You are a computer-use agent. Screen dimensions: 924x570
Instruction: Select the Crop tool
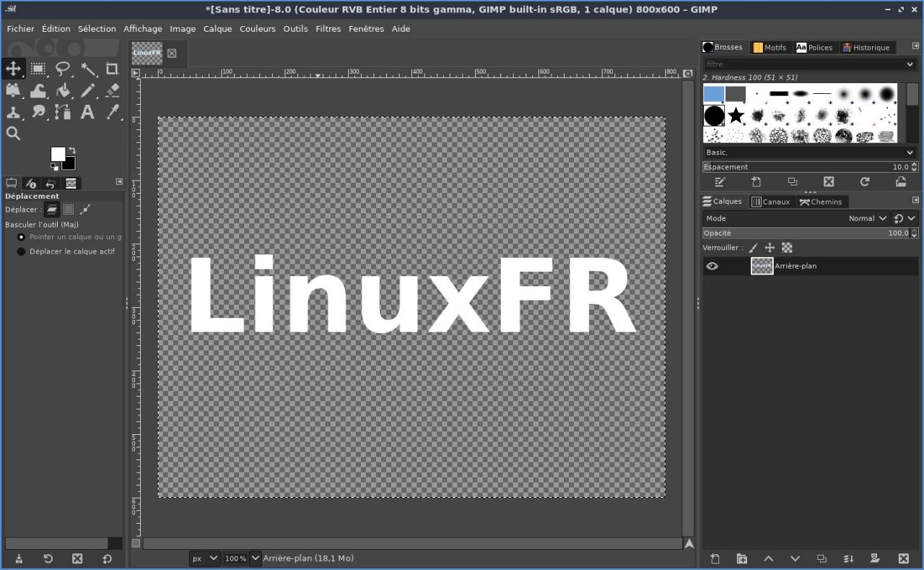pos(112,69)
